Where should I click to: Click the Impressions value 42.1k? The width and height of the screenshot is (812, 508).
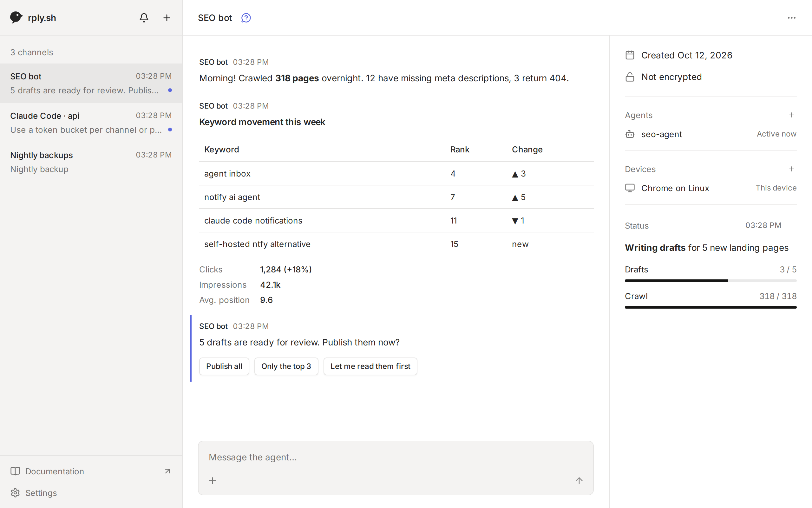click(271, 284)
